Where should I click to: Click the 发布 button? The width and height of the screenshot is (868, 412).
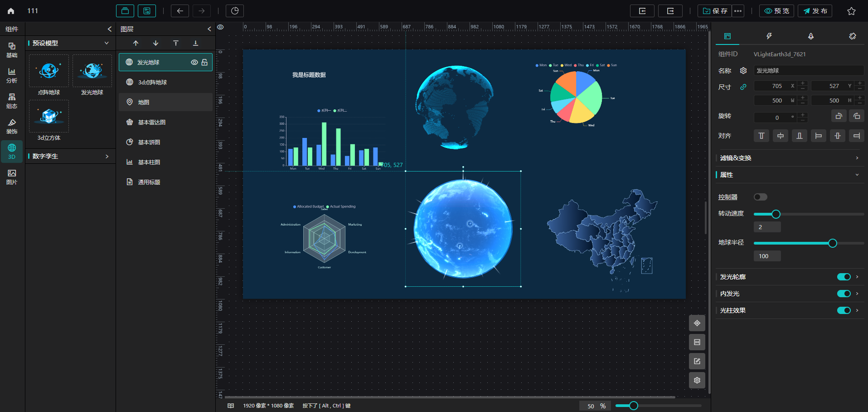pyautogui.click(x=815, y=11)
